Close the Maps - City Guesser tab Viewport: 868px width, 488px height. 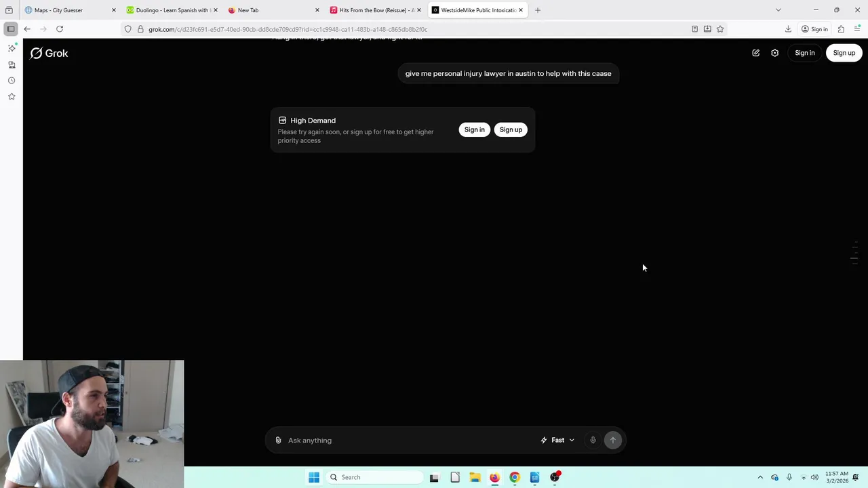point(114,10)
